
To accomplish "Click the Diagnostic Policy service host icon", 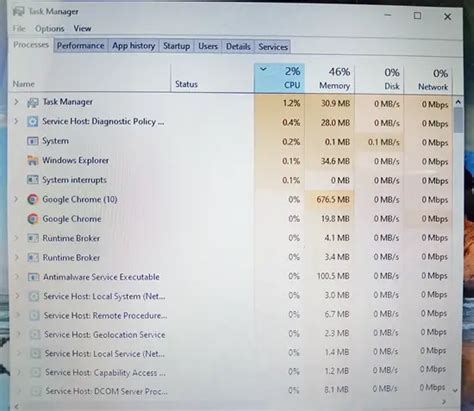I will [x=32, y=122].
